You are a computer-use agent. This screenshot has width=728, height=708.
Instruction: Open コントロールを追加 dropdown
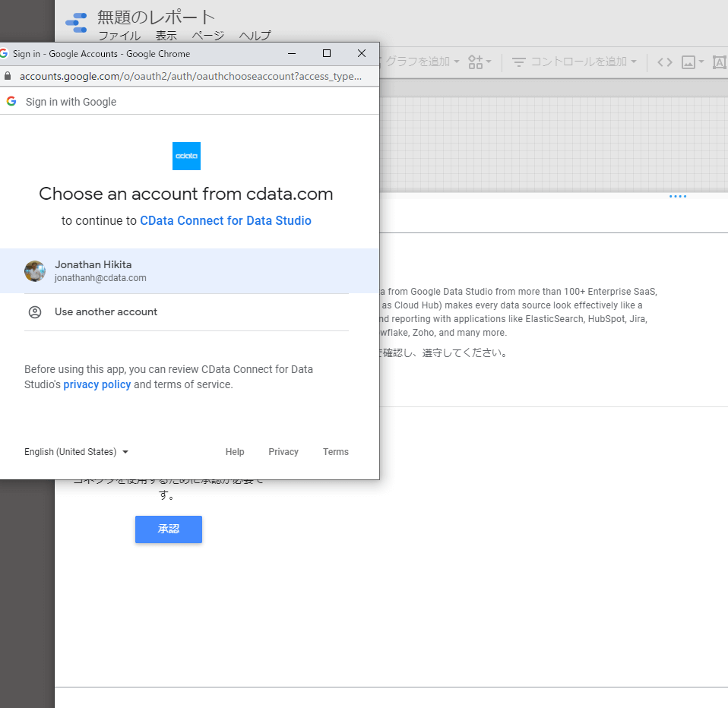coord(574,62)
